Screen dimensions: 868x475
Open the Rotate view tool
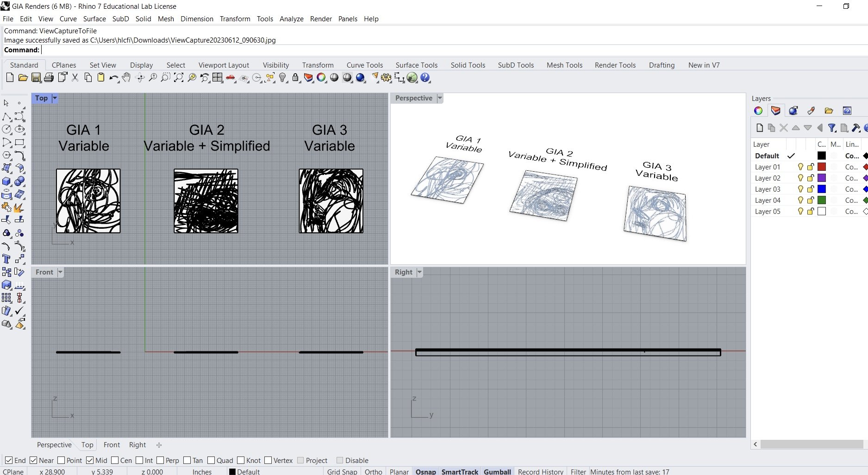point(139,78)
